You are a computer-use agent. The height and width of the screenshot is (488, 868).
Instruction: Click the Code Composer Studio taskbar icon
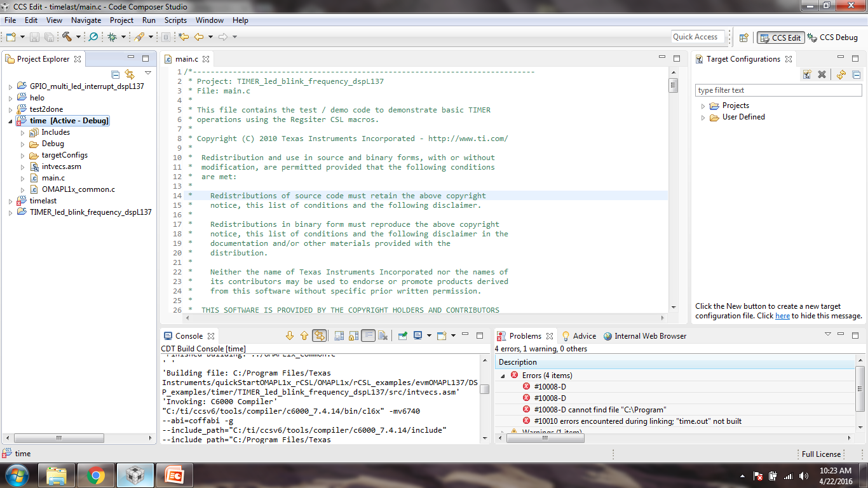[x=135, y=475]
